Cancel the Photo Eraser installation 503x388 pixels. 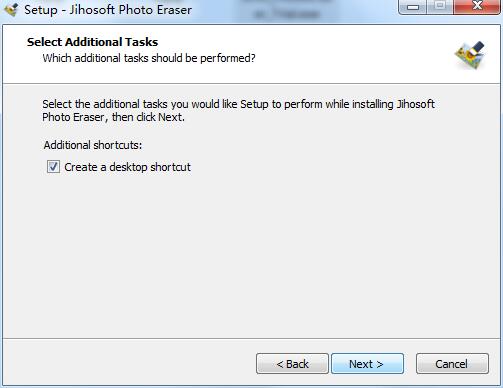pyautogui.click(x=452, y=364)
